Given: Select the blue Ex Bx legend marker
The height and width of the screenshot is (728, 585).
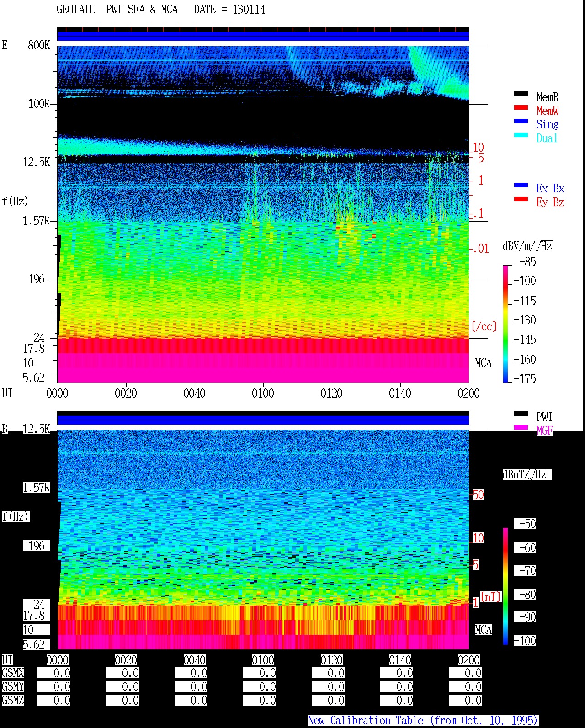Looking at the screenshot, I should [521, 186].
